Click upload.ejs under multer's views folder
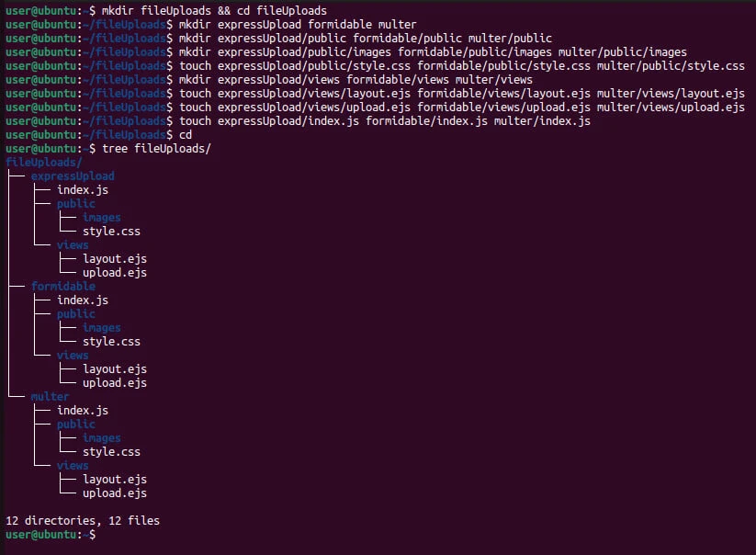This screenshot has width=756, height=555. click(114, 493)
